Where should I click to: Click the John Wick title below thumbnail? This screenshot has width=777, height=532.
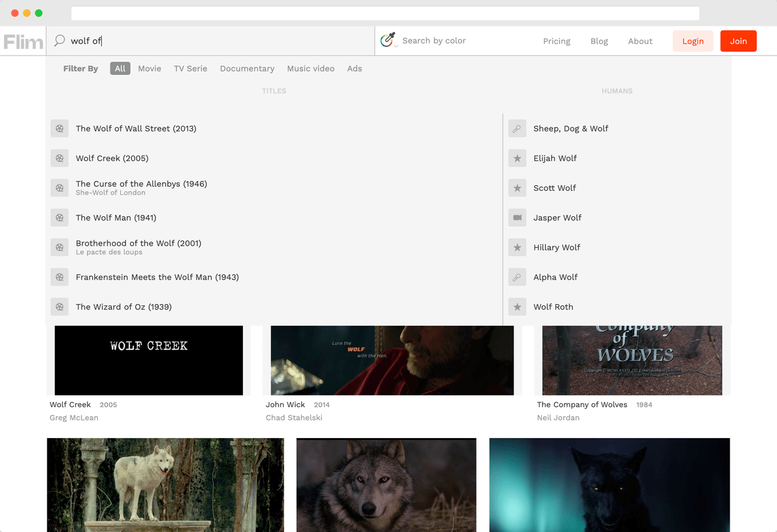coord(286,405)
